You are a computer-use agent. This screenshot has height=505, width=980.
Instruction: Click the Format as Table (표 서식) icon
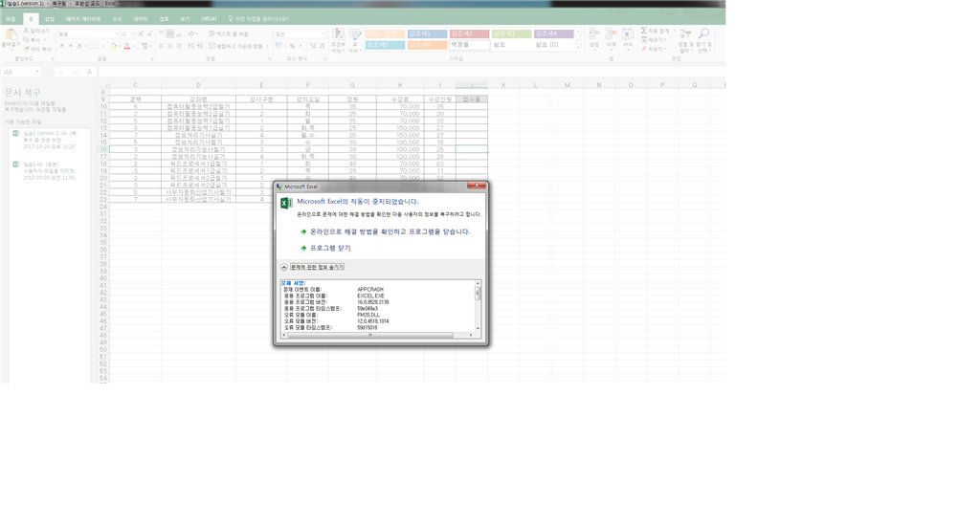tap(355, 34)
